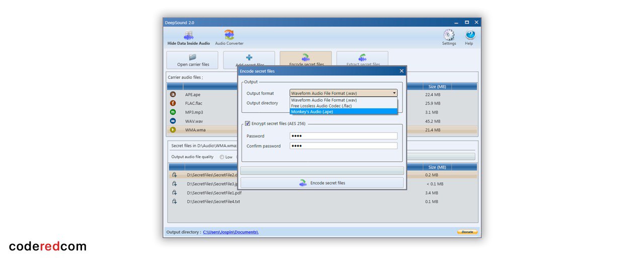Select APE.ape file name

coord(193,94)
